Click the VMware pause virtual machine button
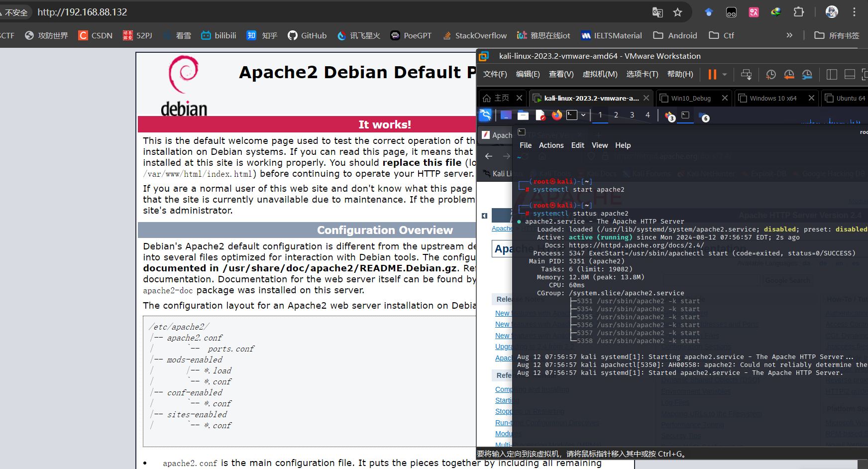 tap(712, 74)
